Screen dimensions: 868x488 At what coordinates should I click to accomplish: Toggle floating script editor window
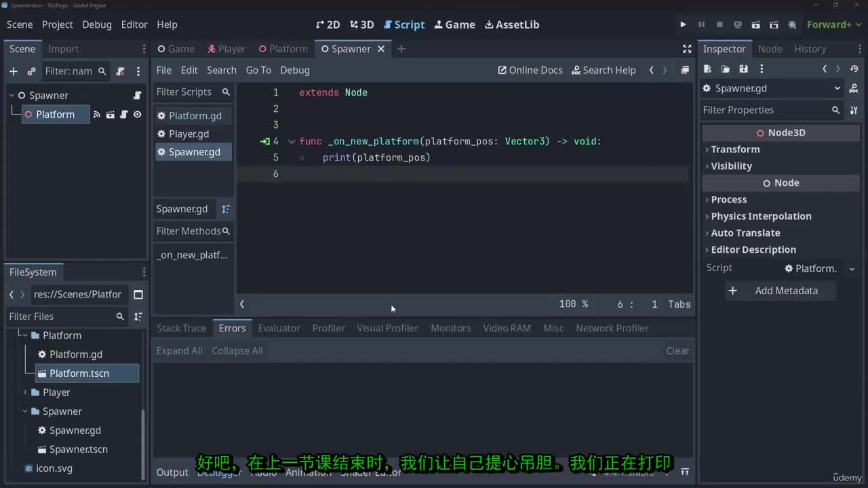click(685, 70)
